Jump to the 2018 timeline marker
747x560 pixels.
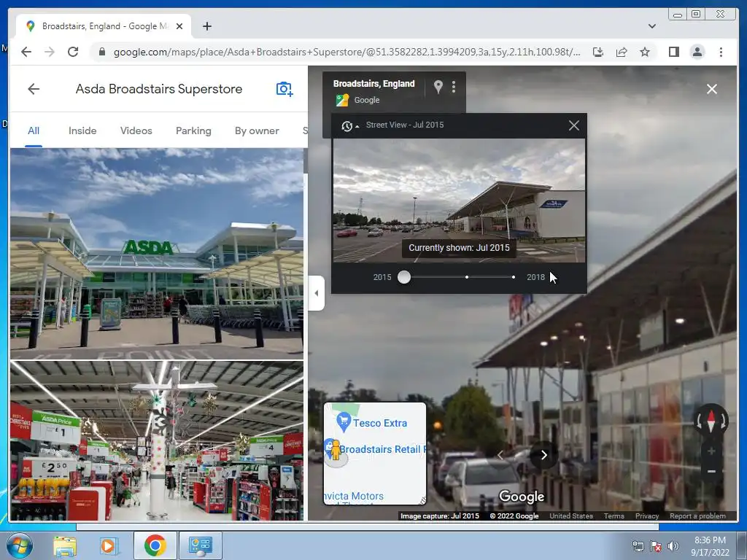(x=514, y=277)
